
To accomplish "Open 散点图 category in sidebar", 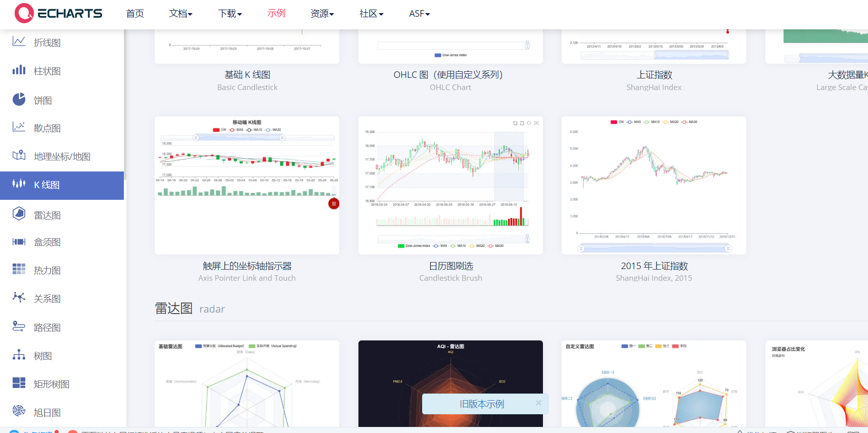I will [x=62, y=128].
